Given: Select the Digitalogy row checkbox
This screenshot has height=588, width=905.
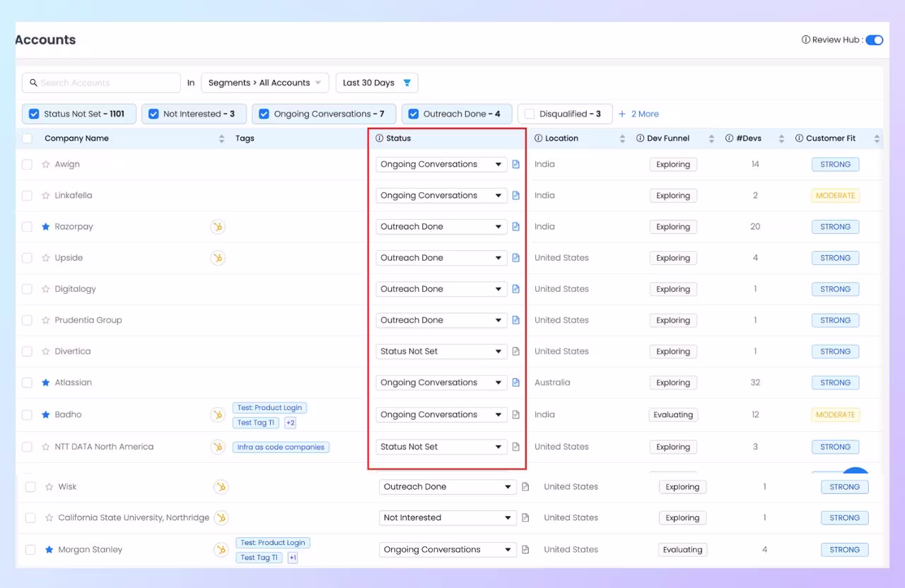Looking at the screenshot, I should (27, 289).
